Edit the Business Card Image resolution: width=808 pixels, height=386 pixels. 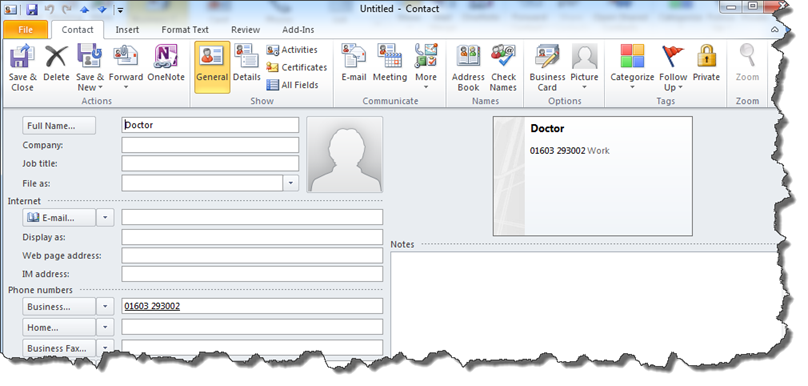[547, 68]
